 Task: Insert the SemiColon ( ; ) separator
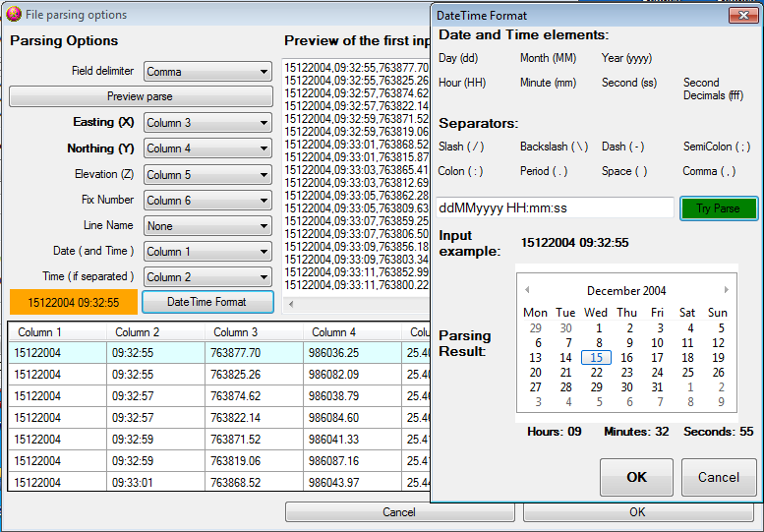point(717,147)
